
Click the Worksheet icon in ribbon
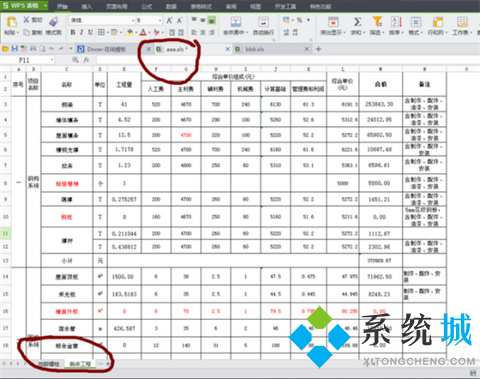point(462,22)
